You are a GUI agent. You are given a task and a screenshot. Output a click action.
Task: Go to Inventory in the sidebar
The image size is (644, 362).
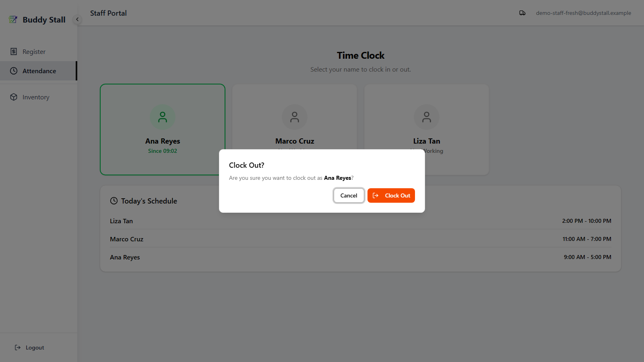[39, 97]
